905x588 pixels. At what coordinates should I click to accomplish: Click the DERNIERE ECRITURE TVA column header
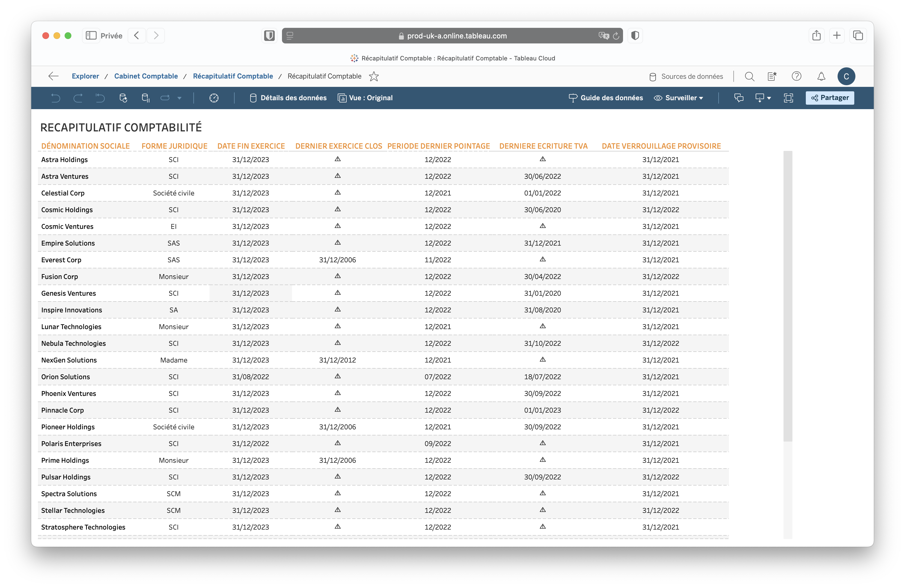pos(543,146)
